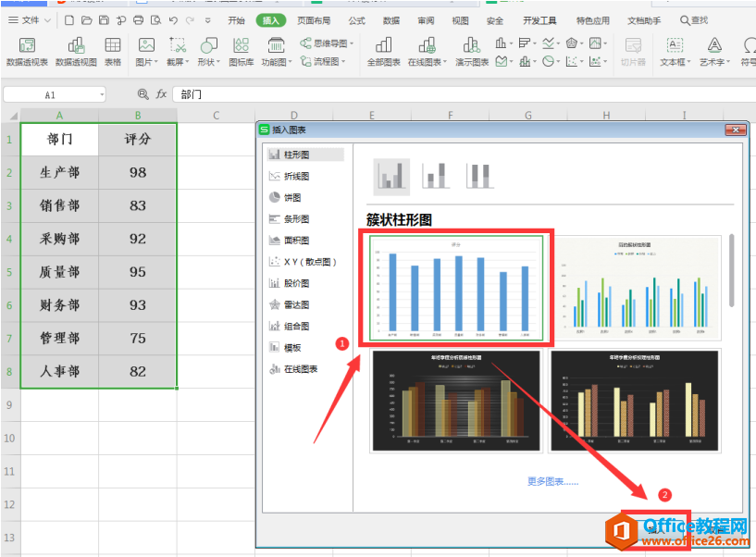Click the 查找 search icon
Viewport: 756px width, 557px height.
694,20
